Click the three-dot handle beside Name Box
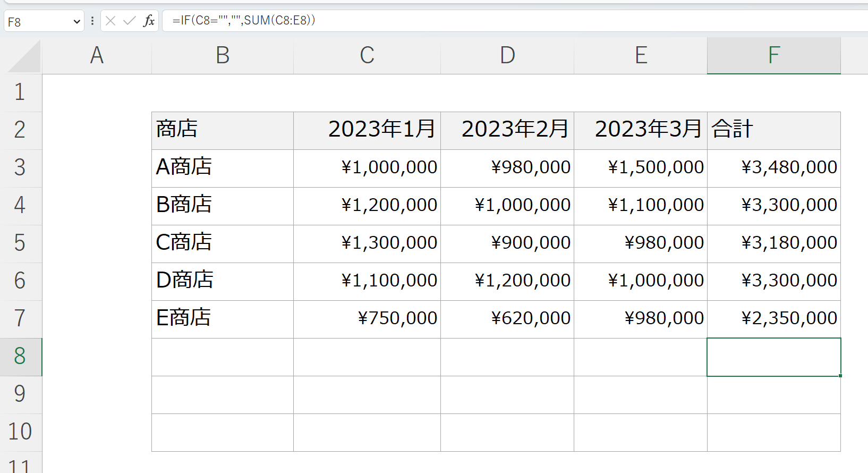Image resolution: width=868 pixels, height=473 pixels. click(92, 21)
